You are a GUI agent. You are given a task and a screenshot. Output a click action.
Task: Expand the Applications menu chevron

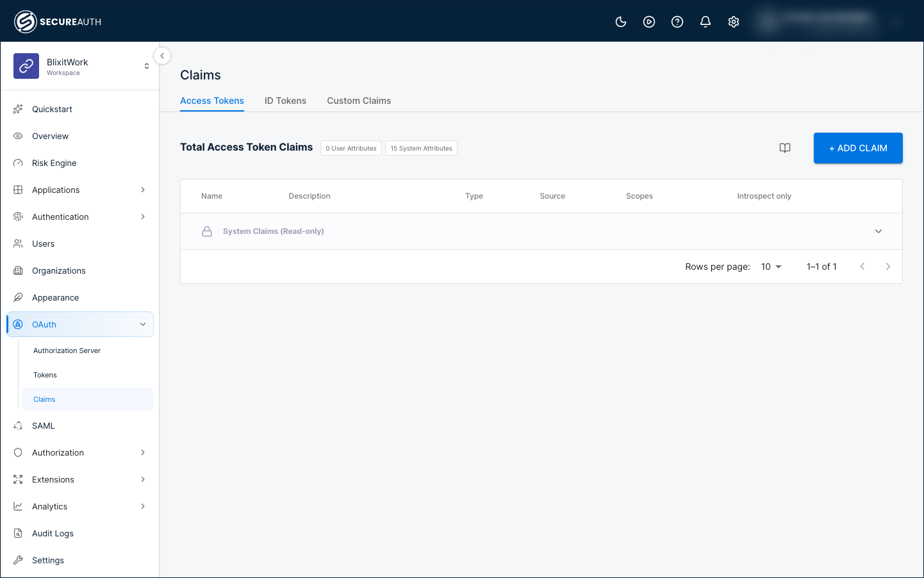(x=143, y=190)
